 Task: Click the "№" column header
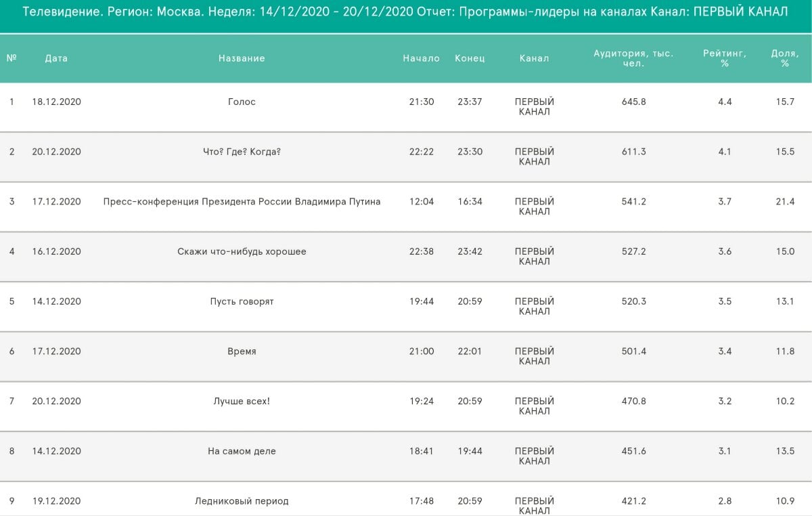12,58
